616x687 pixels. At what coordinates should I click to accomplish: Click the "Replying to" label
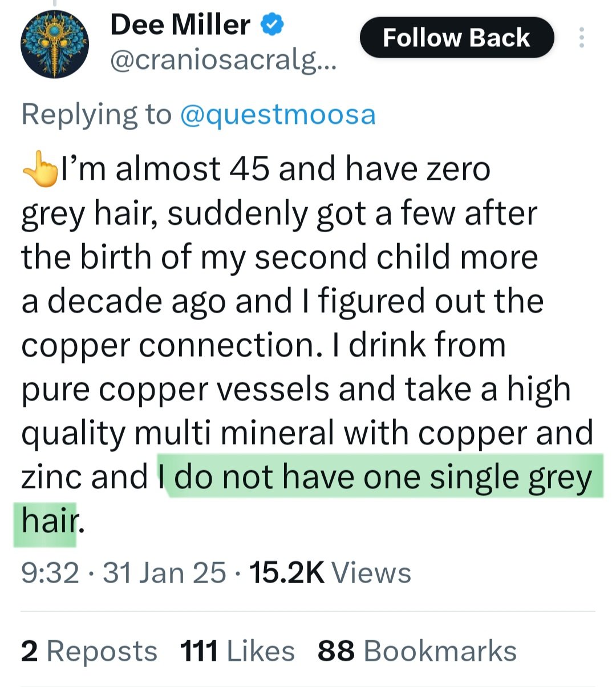(96, 114)
